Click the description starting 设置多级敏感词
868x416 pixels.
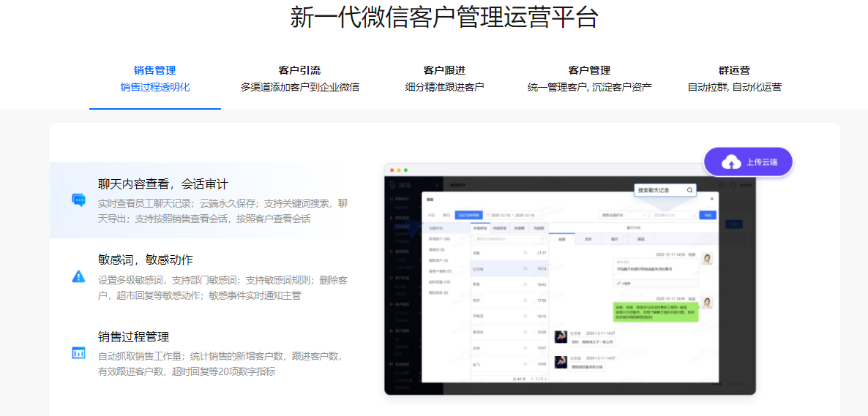point(223,287)
